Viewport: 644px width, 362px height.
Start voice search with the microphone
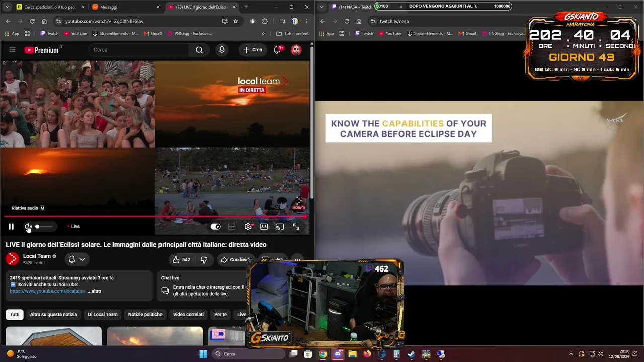click(222, 50)
